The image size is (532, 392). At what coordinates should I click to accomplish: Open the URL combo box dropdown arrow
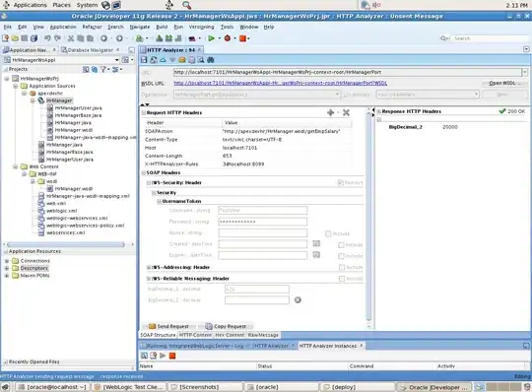(x=525, y=72)
